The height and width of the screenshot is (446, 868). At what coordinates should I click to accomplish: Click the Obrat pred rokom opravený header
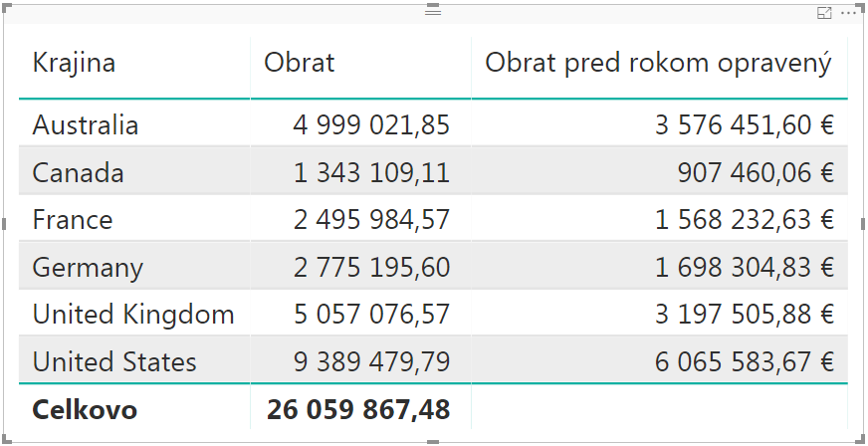657,63
